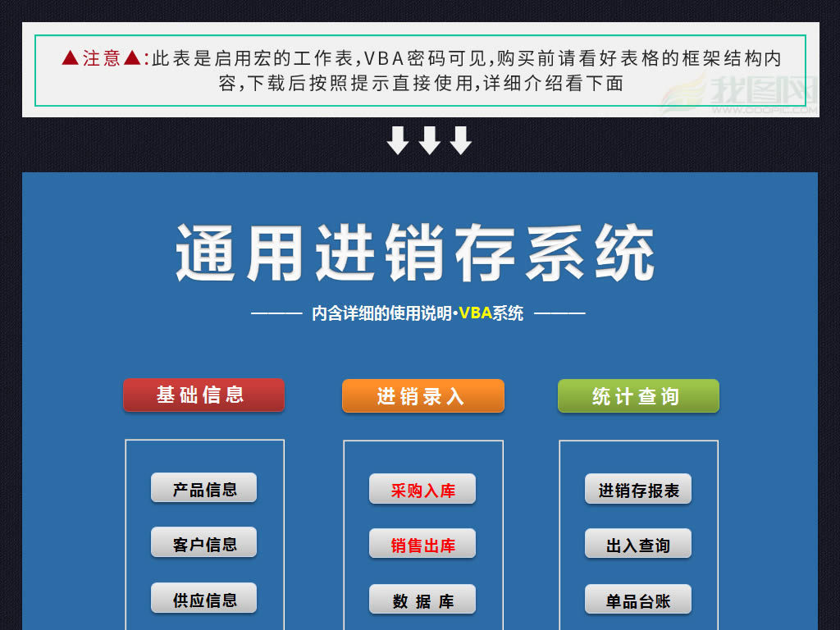Image resolution: width=840 pixels, height=630 pixels.
Task: Open the 销售出库 (Sales Outbound) entry form
Action: pyautogui.click(x=422, y=544)
